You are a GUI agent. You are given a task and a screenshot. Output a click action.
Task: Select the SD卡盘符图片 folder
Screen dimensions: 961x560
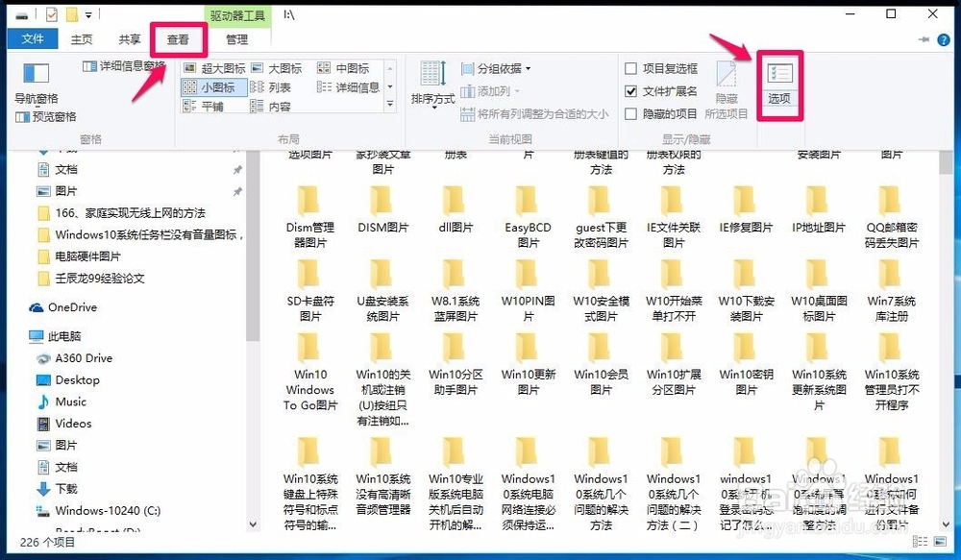click(310, 291)
